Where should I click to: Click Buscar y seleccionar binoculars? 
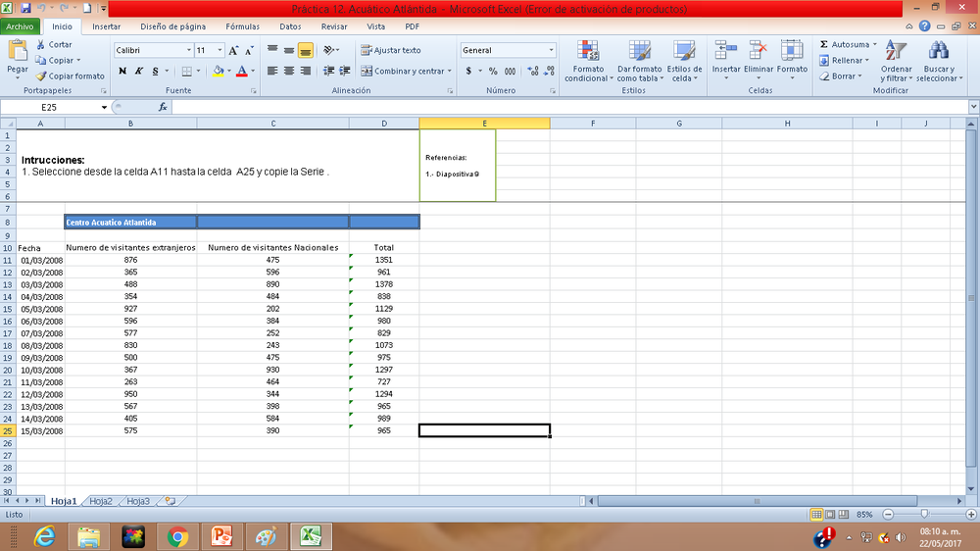coord(939,52)
